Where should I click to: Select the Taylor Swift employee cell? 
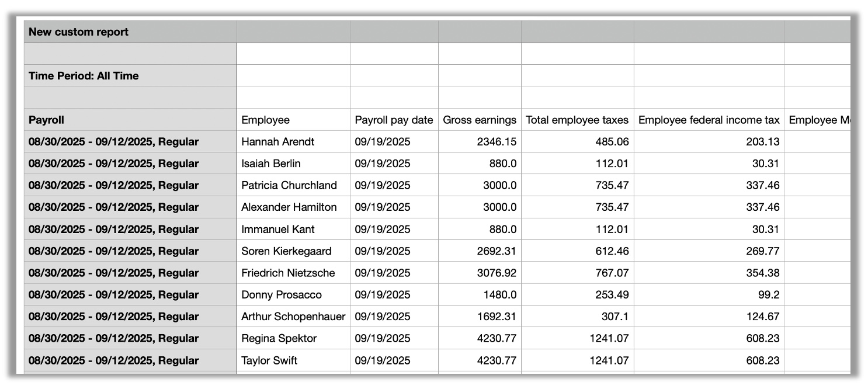tap(269, 361)
